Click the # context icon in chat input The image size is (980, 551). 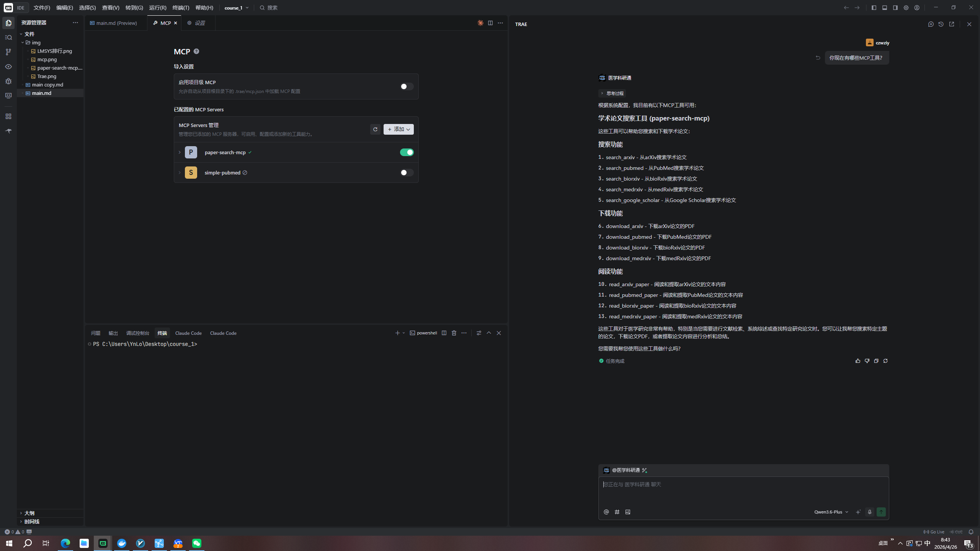(617, 512)
